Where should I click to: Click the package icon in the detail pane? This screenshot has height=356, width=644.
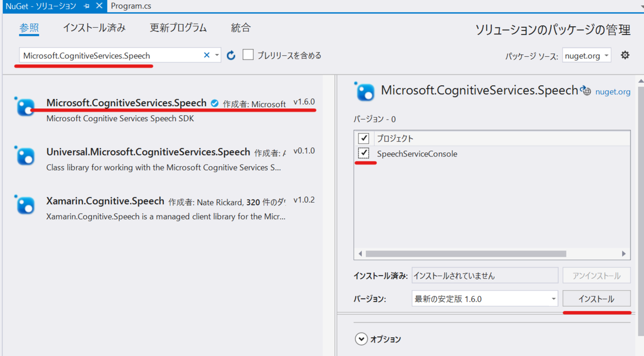[365, 91]
